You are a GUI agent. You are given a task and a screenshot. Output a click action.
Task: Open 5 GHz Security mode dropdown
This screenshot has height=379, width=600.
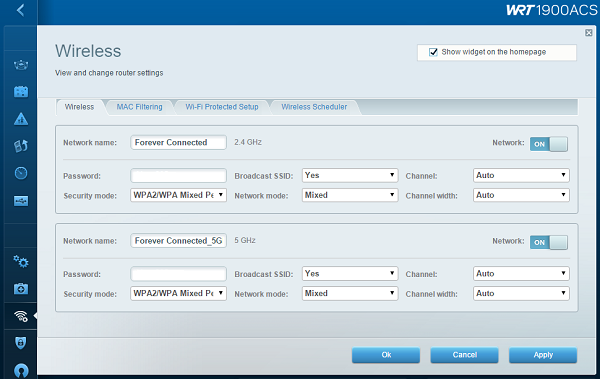tap(178, 294)
